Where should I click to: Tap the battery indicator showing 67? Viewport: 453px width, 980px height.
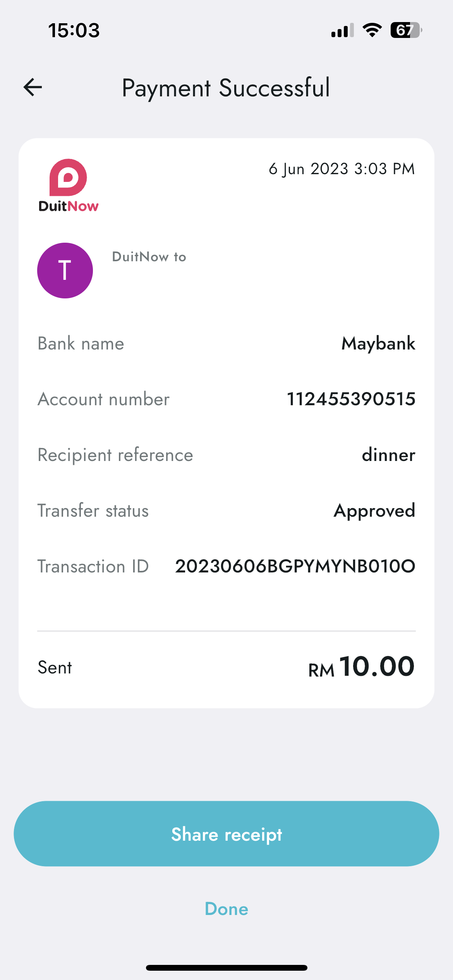[x=406, y=30]
